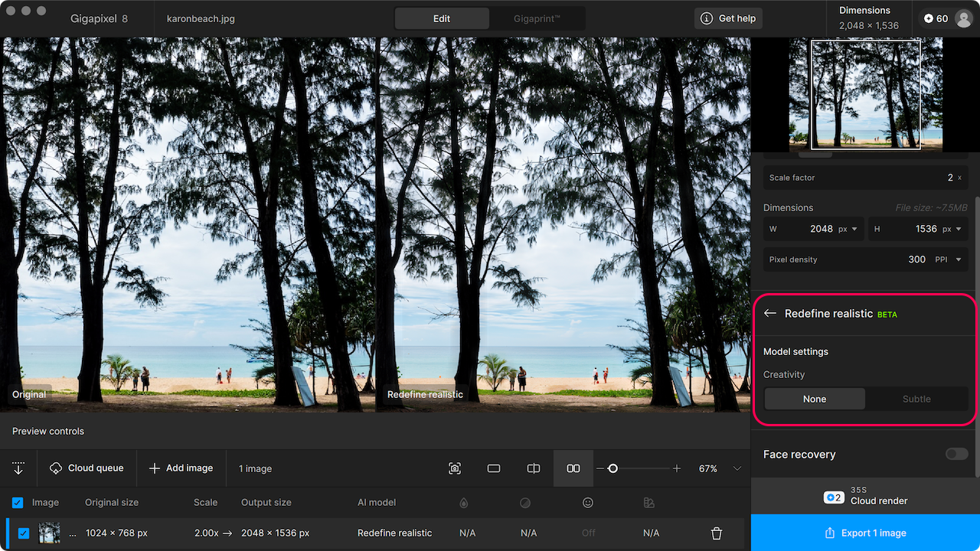
Task: Click the back arrow beside Redefine realistic
Action: pyautogui.click(x=770, y=314)
